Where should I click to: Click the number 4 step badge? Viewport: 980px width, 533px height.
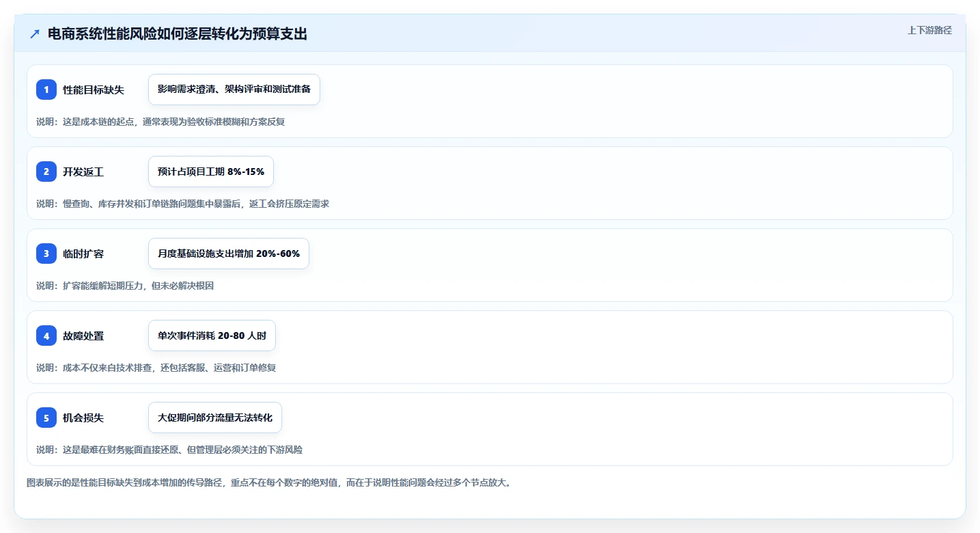[x=46, y=336]
